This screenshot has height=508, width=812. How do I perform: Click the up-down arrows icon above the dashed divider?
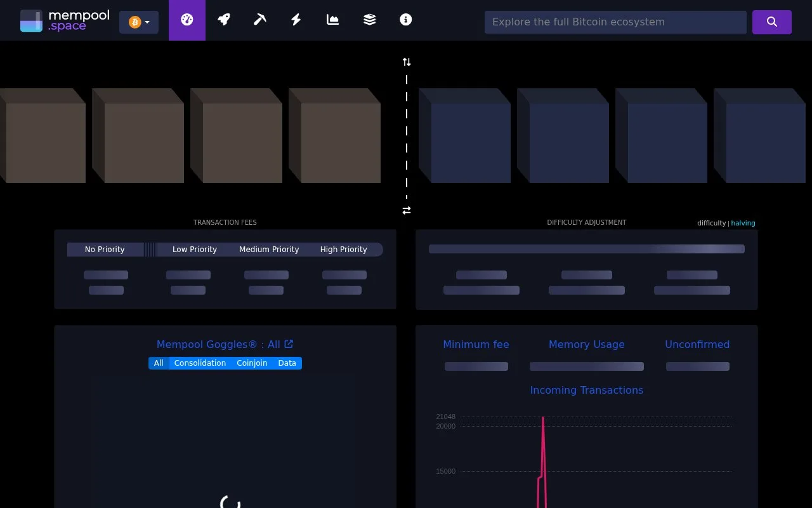(x=407, y=62)
